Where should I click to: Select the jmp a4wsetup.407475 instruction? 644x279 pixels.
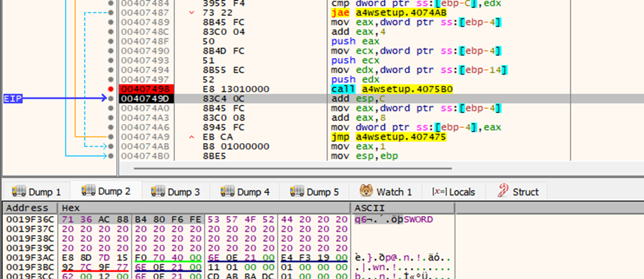coord(389,137)
